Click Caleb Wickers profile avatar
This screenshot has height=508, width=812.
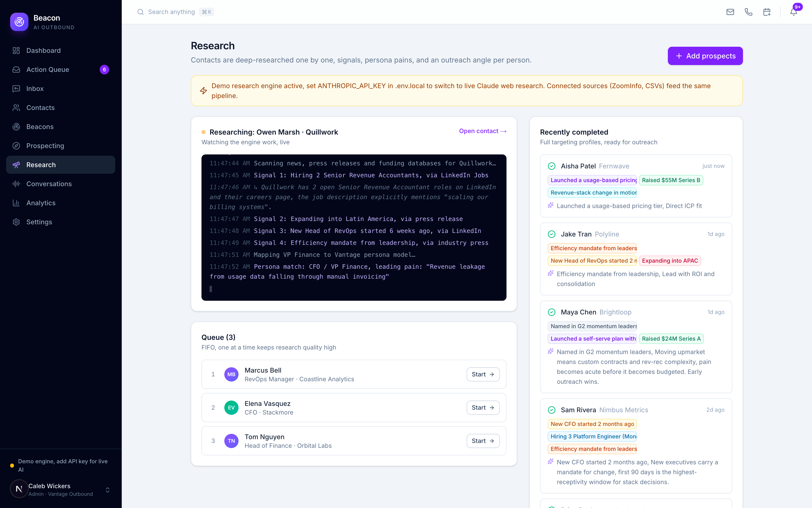click(19, 489)
